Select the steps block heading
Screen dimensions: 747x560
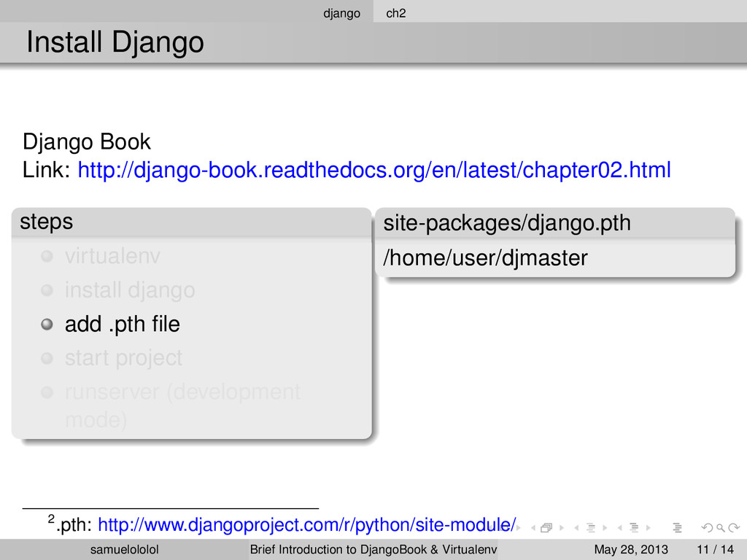[46, 222]
